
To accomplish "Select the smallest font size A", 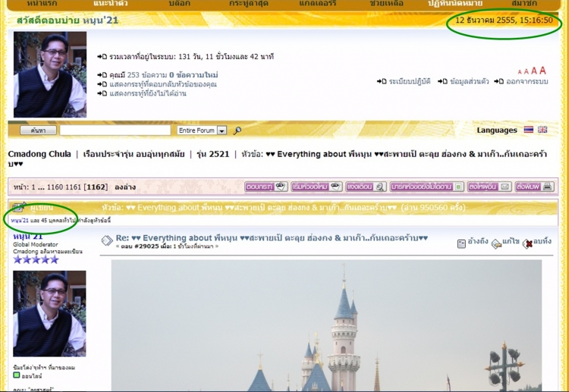I will coord(519,72).
